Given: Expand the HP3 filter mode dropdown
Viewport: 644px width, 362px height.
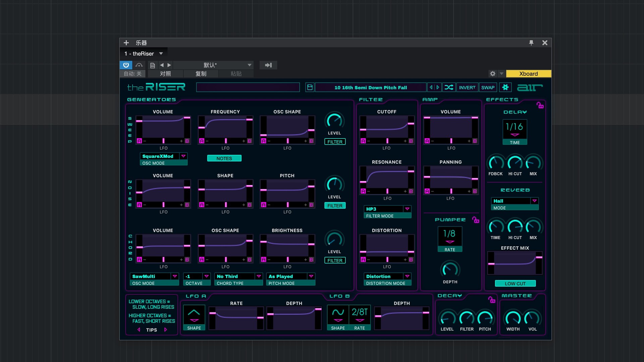Looking at the screenshot, I should (407, 209).
